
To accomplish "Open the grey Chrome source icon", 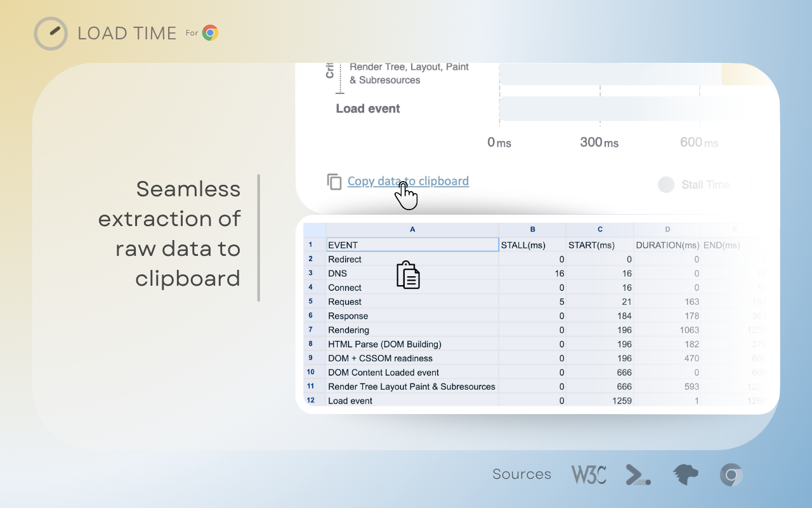I will tap(731, 475).
